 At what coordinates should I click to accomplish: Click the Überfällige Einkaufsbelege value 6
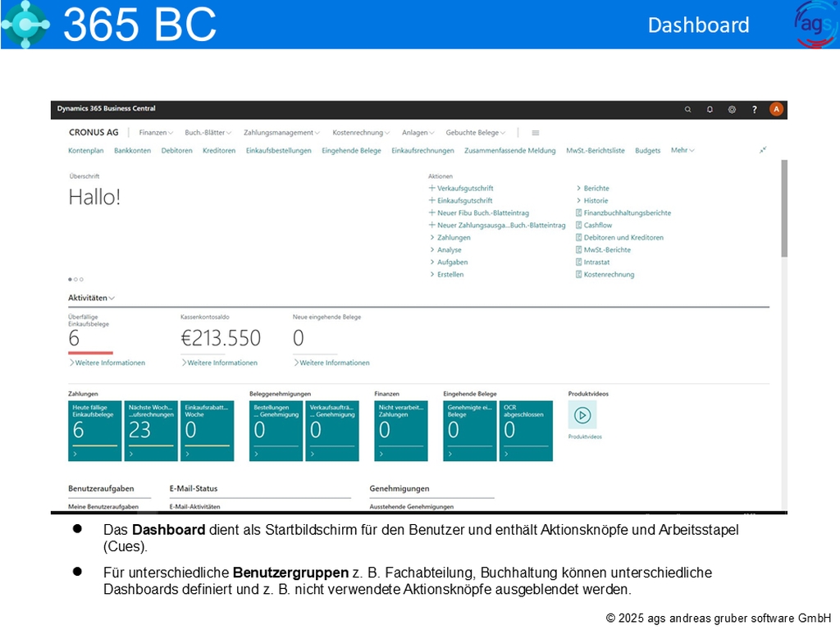[74, 338]
